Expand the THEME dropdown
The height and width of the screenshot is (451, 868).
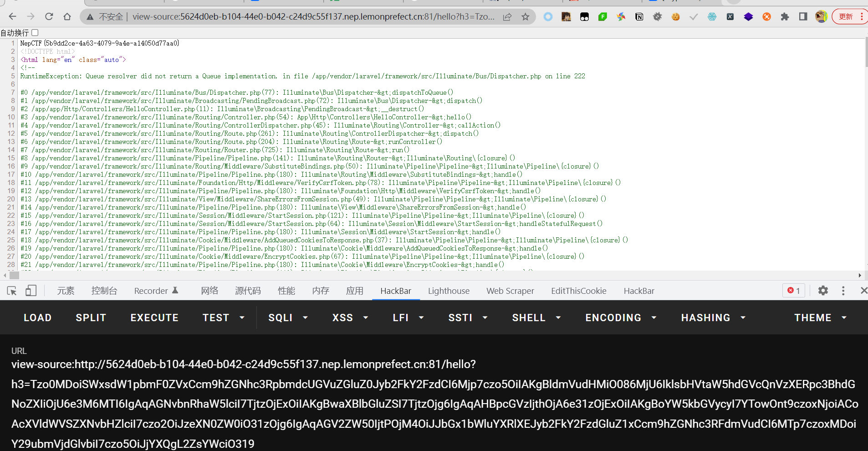click(x=820, y=318)
